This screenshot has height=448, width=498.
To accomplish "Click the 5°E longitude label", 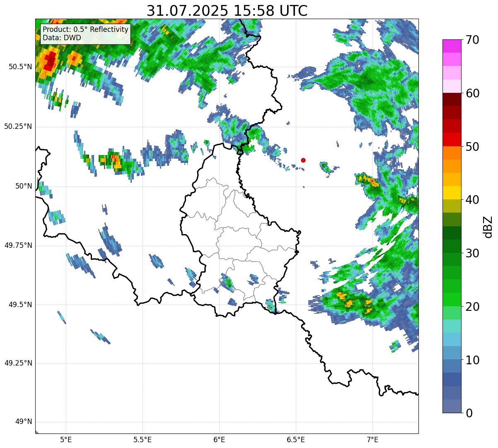I will click(x=66, y=439).
